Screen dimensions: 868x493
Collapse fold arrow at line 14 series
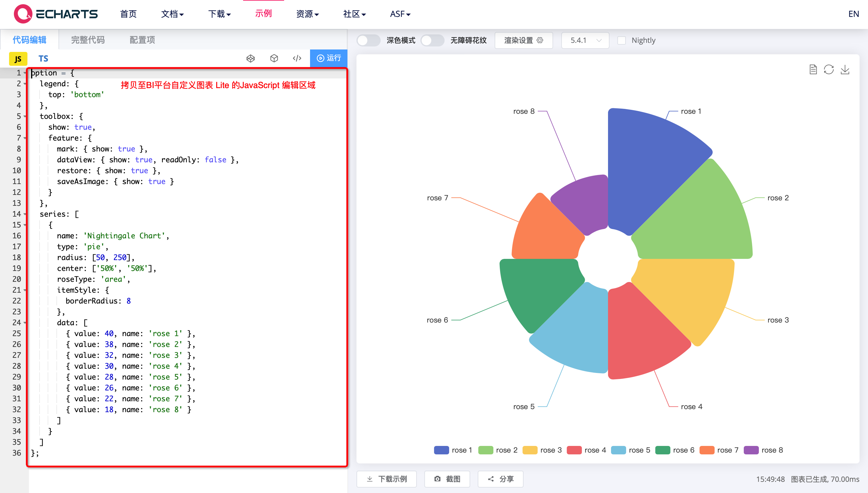25,214
